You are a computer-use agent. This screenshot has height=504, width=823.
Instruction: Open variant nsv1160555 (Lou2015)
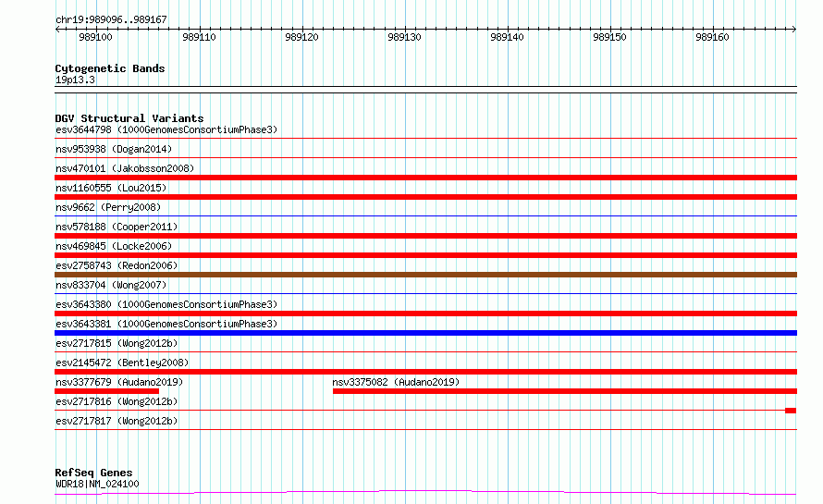tap(111, 188)
